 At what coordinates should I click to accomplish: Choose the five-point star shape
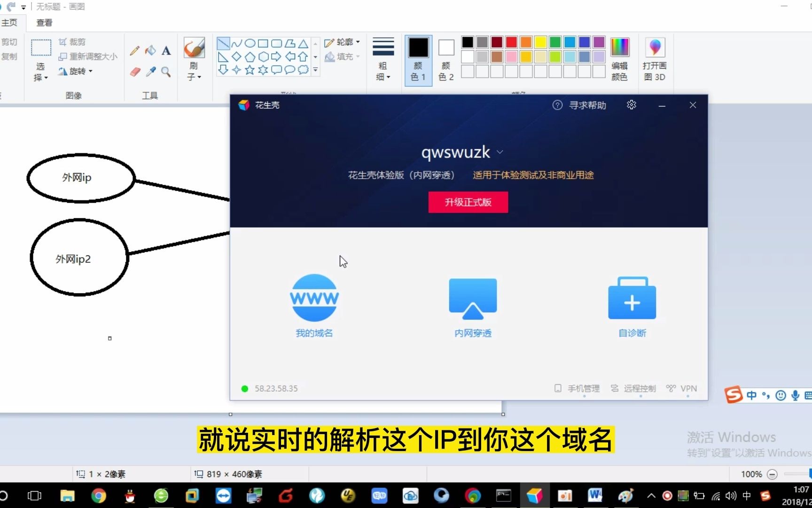(x=250, y=70)
